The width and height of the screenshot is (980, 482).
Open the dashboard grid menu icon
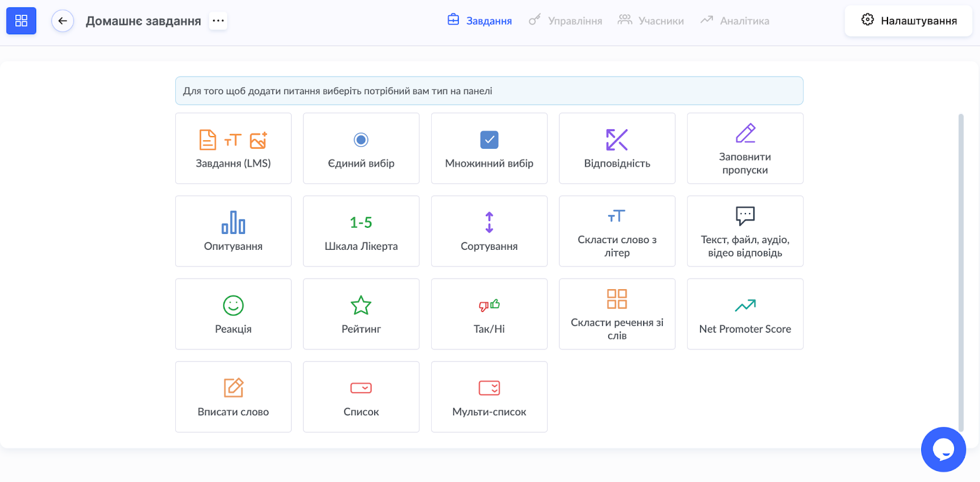[x=21, y=21]
